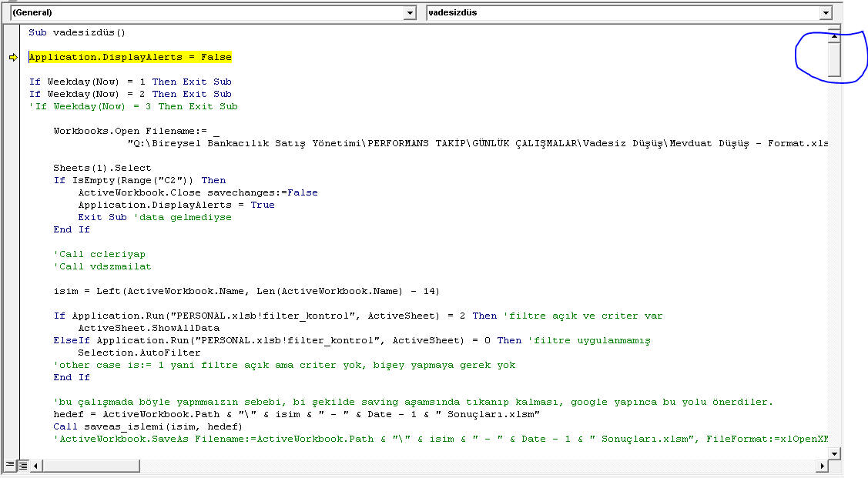Click the commented 'Call ccleriyap line
The width and height of the screenshot is (868, 478).
point(99,254)
